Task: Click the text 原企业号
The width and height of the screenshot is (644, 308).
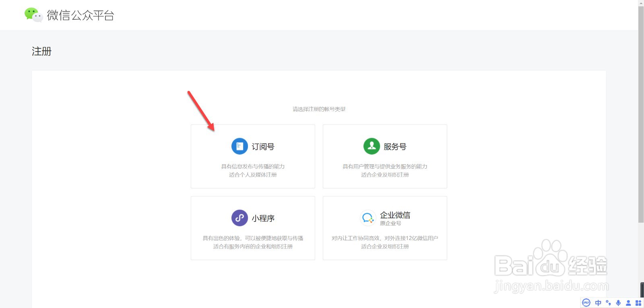Action: click(390, 223)
